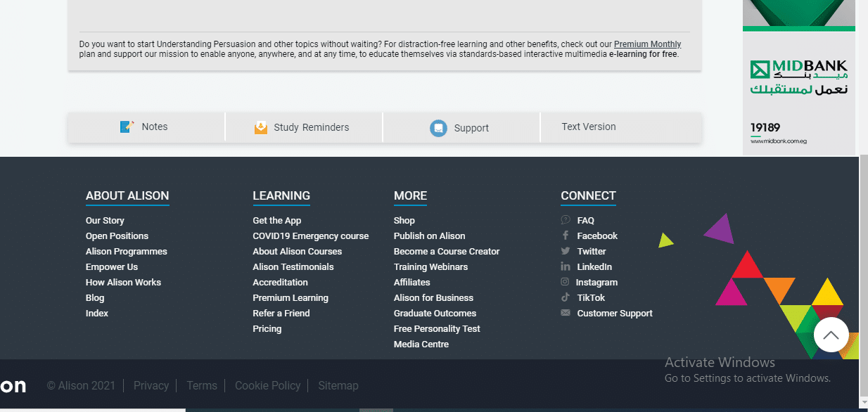Click the scroll-to-top arrow button
The width and height of the screenshot is (868, 412).
[831, 335]
